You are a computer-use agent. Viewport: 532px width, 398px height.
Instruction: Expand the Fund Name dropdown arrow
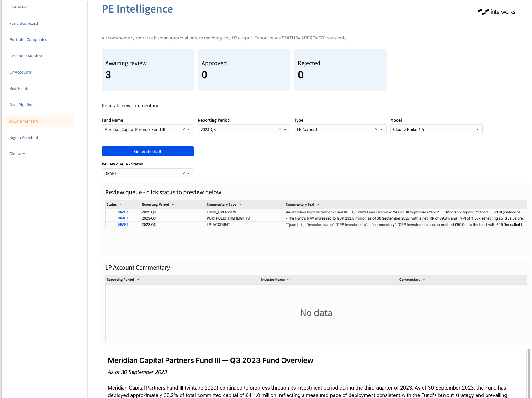click(189, 129)
